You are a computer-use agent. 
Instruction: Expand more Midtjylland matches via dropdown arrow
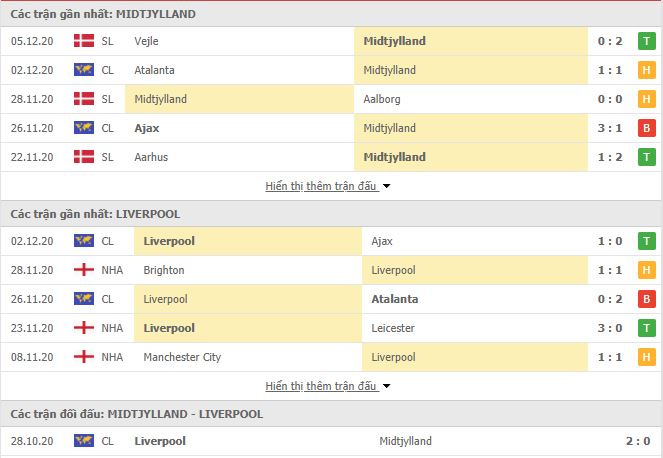[x=386, y=186]
